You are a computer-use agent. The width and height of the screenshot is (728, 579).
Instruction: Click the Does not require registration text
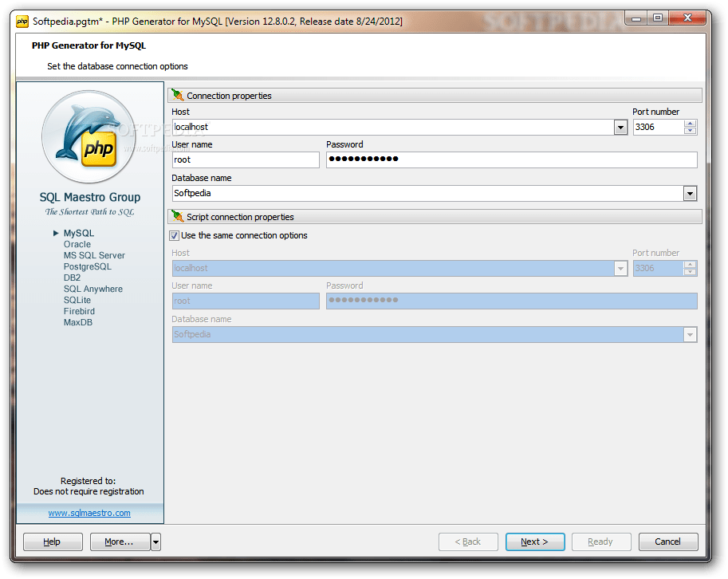click(x=89, y=491)
